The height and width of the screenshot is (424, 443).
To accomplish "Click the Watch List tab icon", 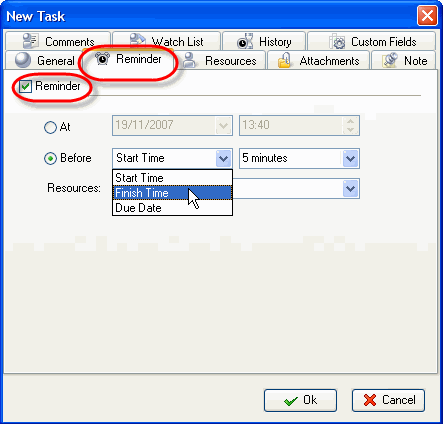I will pos(137,41).
